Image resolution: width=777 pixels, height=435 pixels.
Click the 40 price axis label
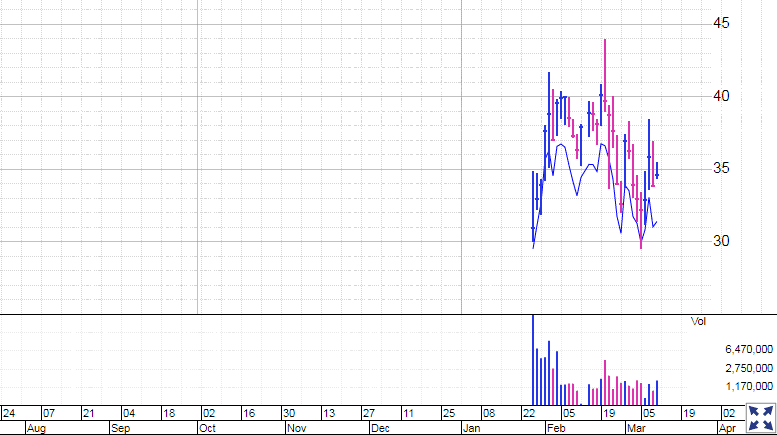721,96
